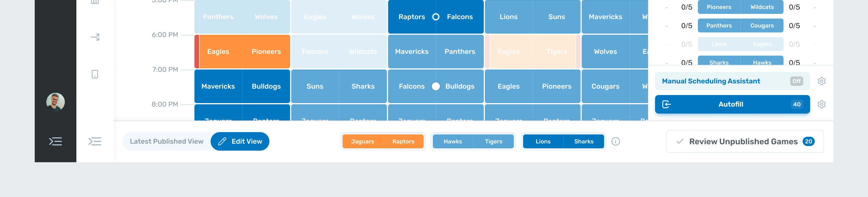868x197 pixels.
Task: Open Autofill settings gear
Action: click(x=821, y=104)
